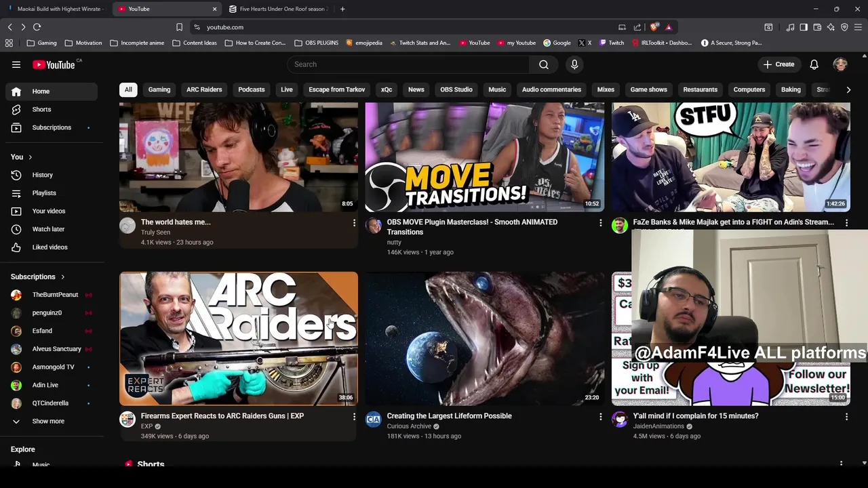Open the Shorts sidebar link
Viewport: 868px width, 488px height.
pyautogui.click(x=52, y=110)
